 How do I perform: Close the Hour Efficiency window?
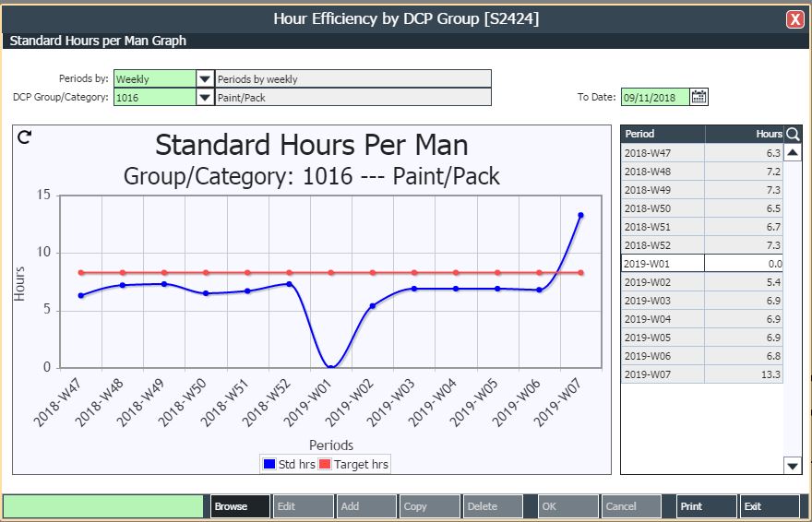click(x=794, y=19)
